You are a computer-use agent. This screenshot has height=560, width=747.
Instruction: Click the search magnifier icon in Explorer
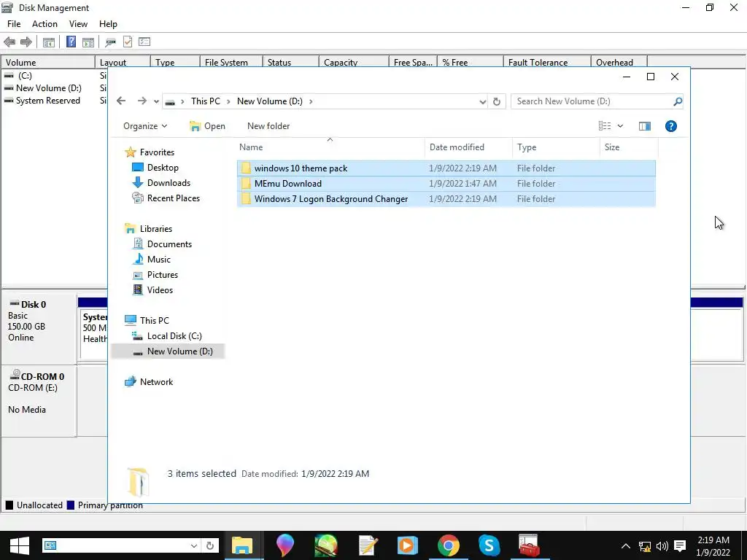click(x=678, y=101)
